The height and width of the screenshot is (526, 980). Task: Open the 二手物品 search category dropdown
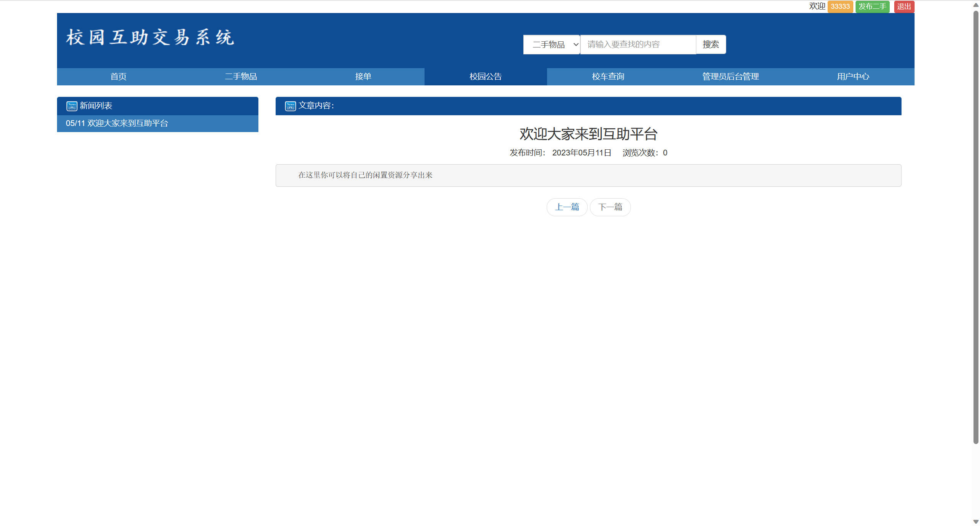point(551,44)
